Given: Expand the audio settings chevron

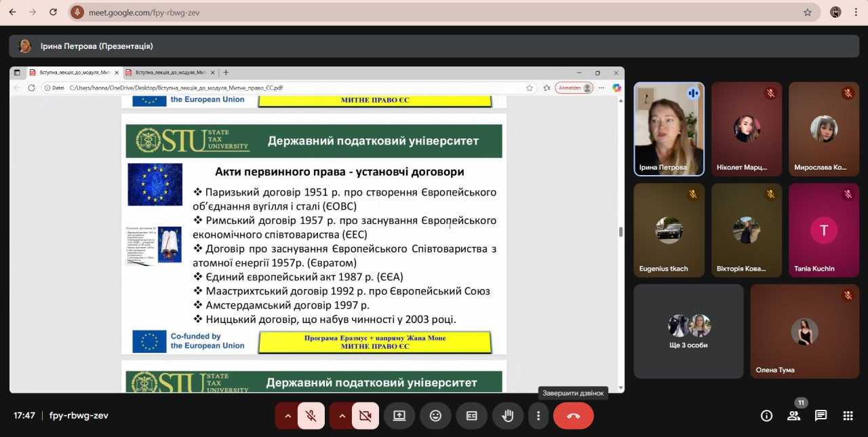Looking at the screenshot, I should tap(287, 416).
